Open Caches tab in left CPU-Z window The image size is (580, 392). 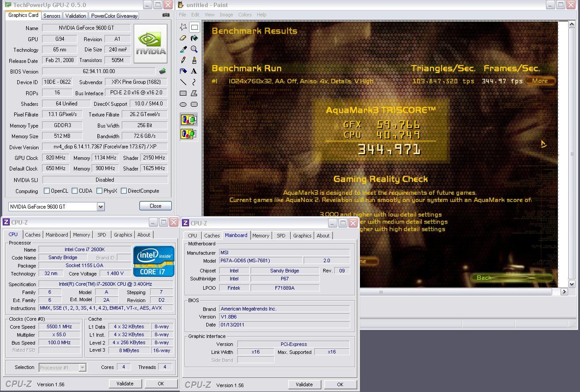33,235
